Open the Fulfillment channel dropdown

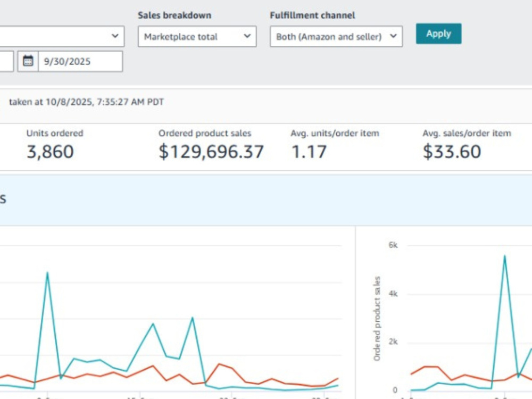pyautogui.click(x=336, y=36)
